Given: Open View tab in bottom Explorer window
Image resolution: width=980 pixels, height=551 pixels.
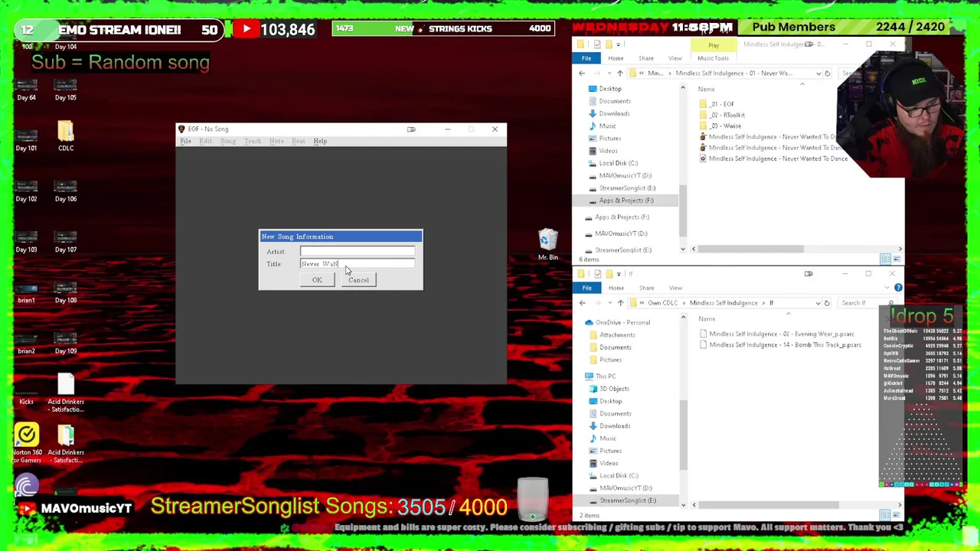Looking at the screenshot, I should pyautogui.click(x=675, y=288).
